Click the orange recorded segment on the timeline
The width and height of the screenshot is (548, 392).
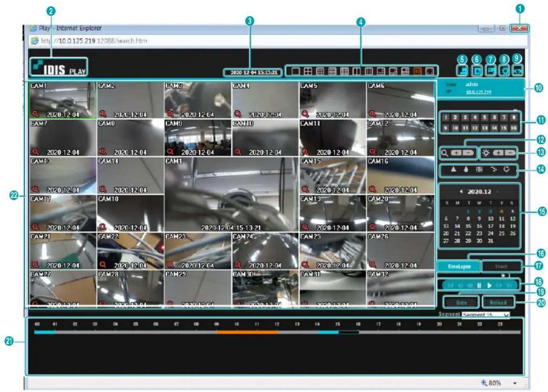click(x=247, y=332)
